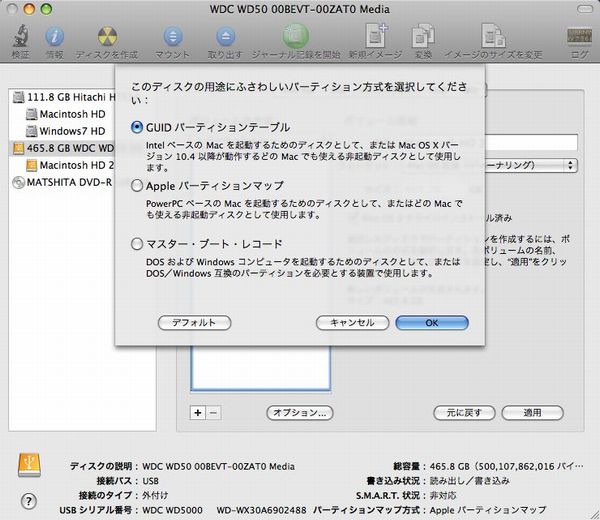Click the 元に戻す (Revert) button
The width and height of the screenshot is (600, 520).
tap(464, 412)
